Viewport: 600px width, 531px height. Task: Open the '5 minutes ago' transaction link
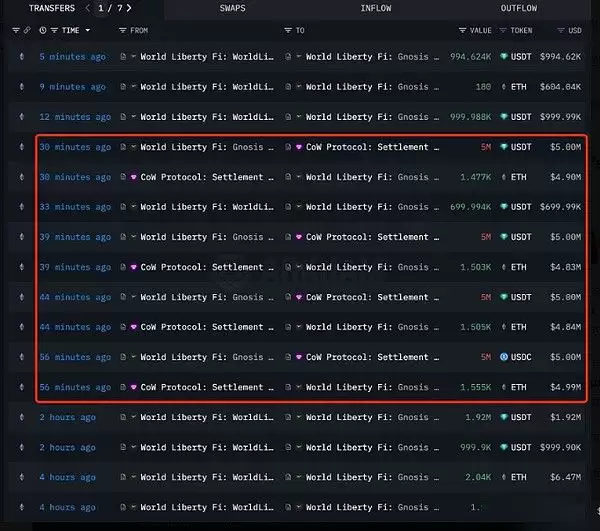(72, 57)
